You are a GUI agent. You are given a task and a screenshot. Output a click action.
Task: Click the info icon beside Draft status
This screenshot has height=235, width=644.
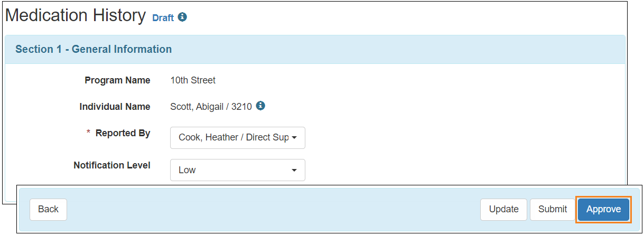pos(182,17)
